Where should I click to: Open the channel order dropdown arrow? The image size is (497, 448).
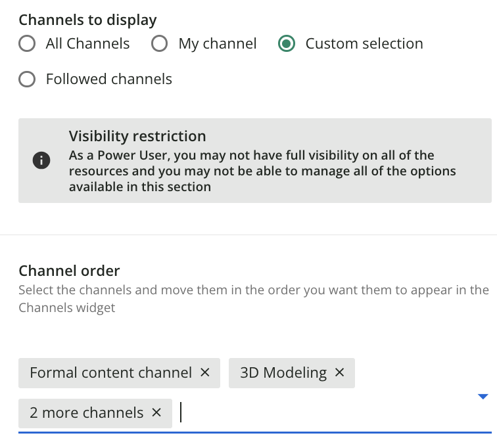click(483, 397)
